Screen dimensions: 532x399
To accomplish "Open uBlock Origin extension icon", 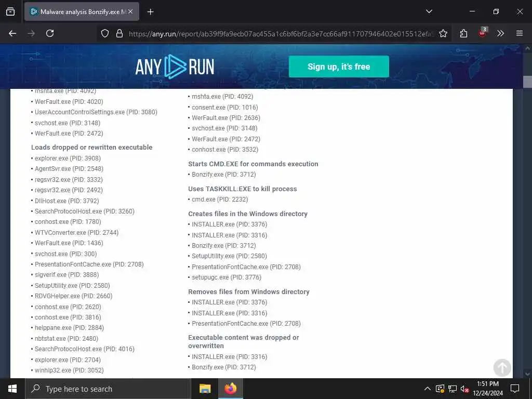I will (483, 33).
